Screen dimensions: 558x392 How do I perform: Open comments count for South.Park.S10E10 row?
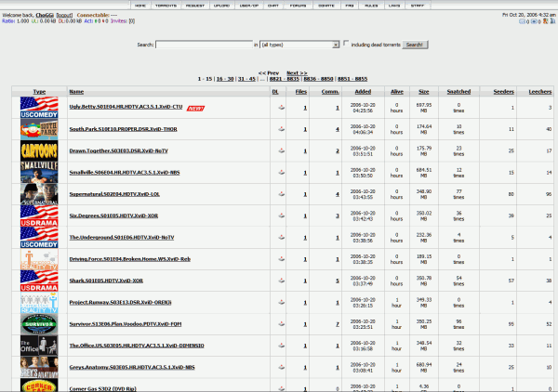[x=338, y=129]
